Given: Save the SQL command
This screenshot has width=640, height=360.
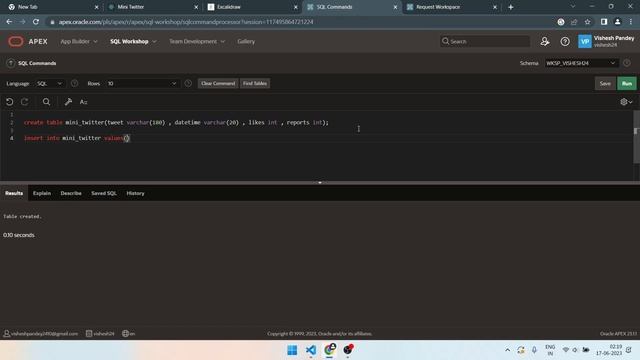Looking at the screenshot, I should pyautogui.click(x=605, y=83).
